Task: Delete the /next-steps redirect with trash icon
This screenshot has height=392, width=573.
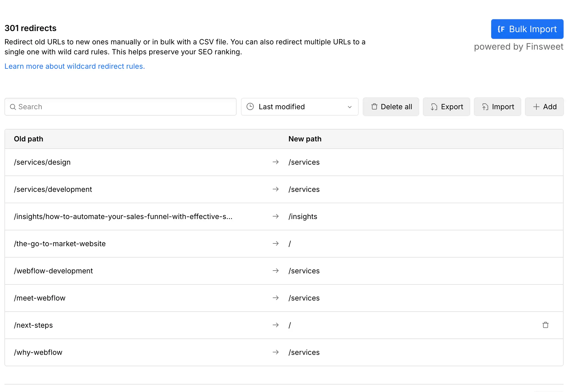Action: pos(545,325)
